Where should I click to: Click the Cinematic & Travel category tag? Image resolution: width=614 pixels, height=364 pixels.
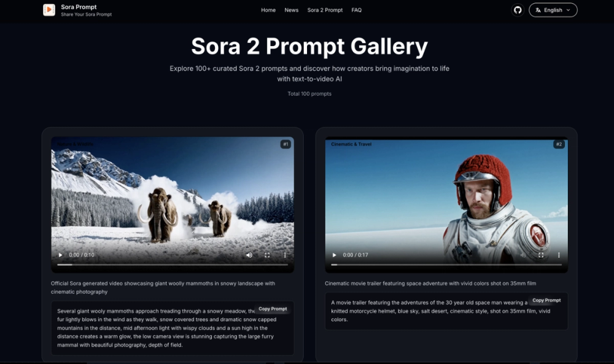point(351,144)
